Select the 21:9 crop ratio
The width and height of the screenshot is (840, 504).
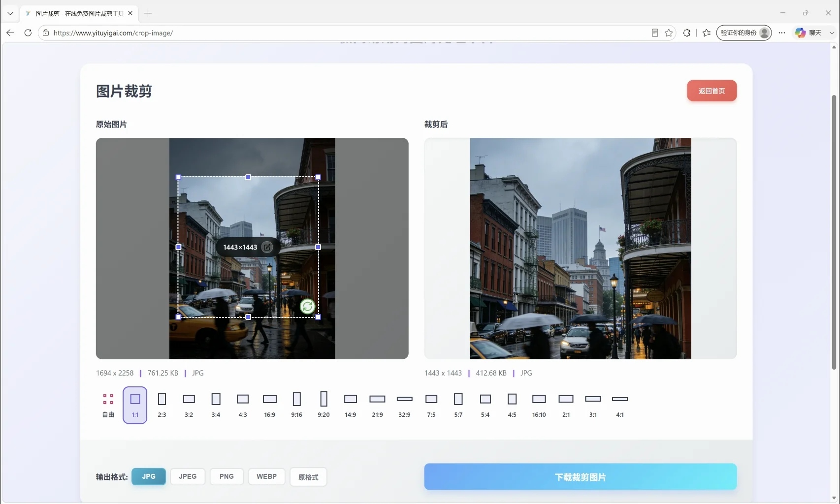377,405
